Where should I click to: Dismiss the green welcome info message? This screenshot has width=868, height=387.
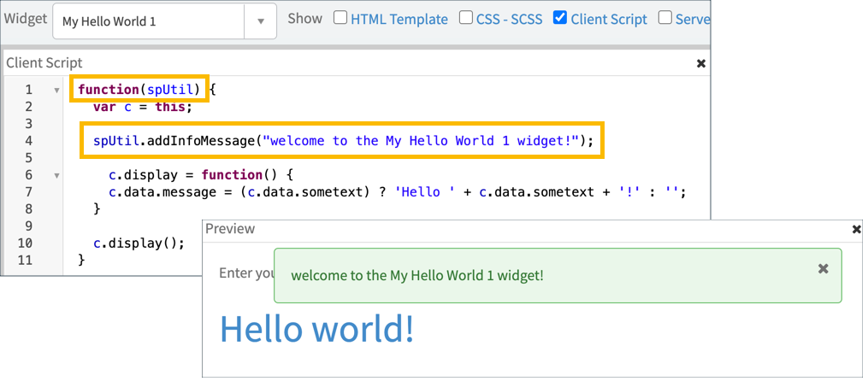(x=823, y=269)
